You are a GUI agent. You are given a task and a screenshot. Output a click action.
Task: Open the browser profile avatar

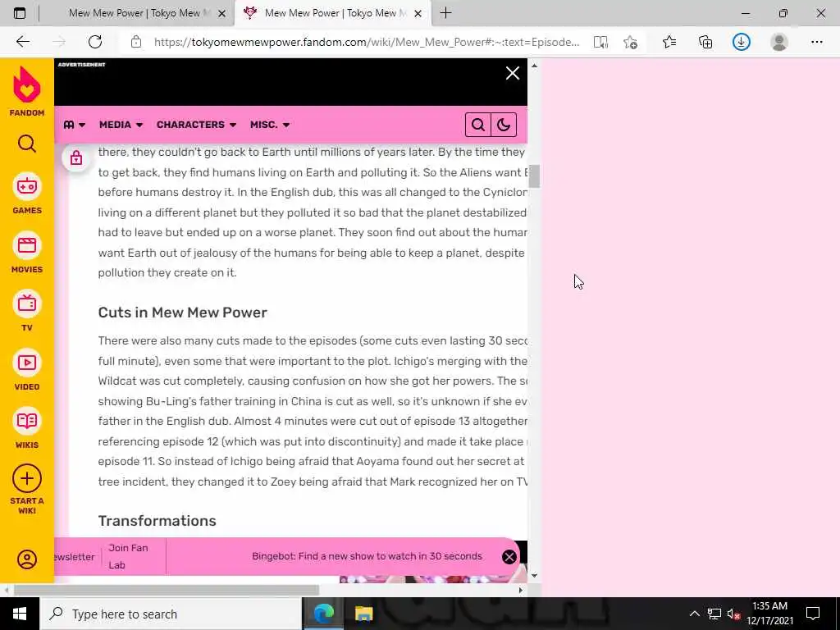coord(779,42)
